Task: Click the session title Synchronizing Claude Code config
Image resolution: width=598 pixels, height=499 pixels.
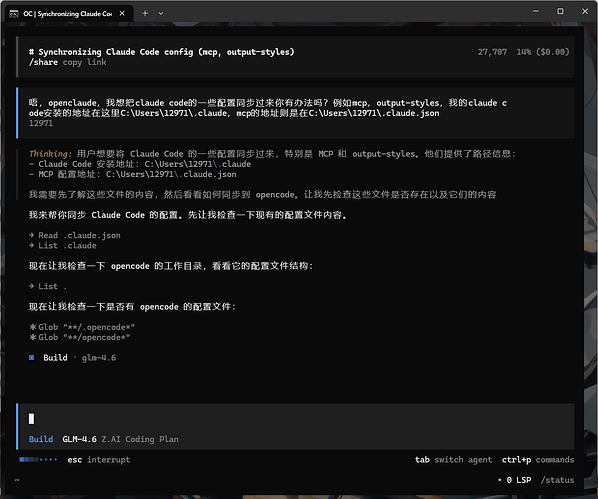Action: (x=162, y=52)
